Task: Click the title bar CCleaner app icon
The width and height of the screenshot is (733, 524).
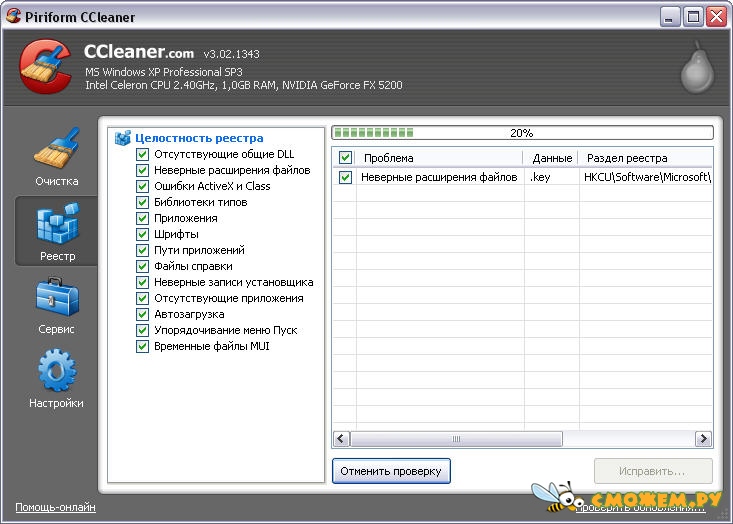Action: pos(14,16)
